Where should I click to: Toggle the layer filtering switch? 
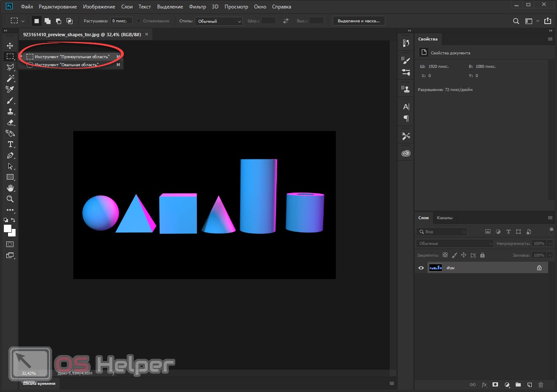pos(552,231)
